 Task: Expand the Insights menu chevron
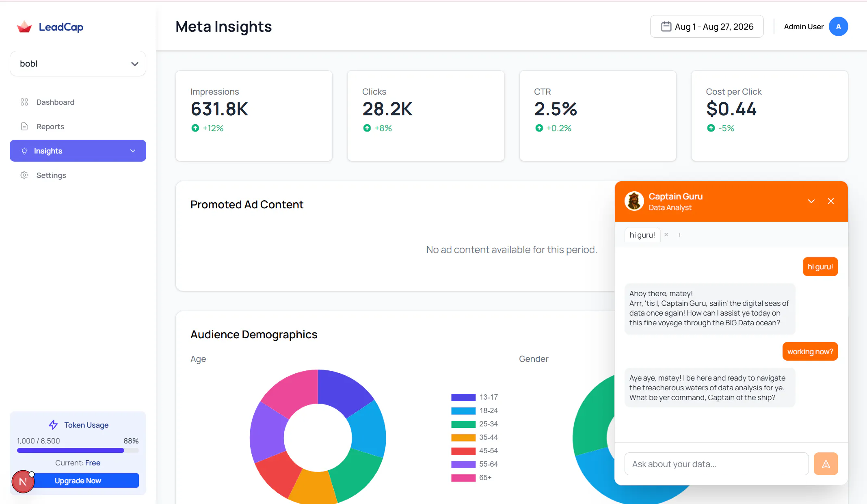coord(133,151)
